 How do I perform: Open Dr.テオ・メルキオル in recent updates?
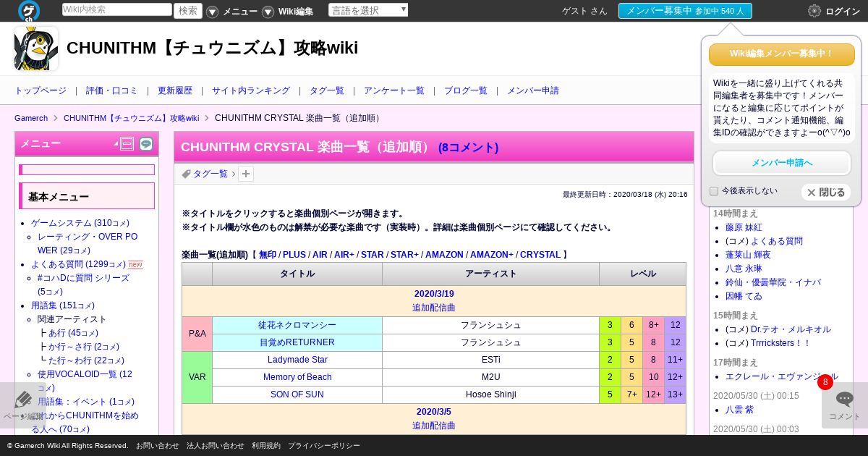click(x=791, y=329)
